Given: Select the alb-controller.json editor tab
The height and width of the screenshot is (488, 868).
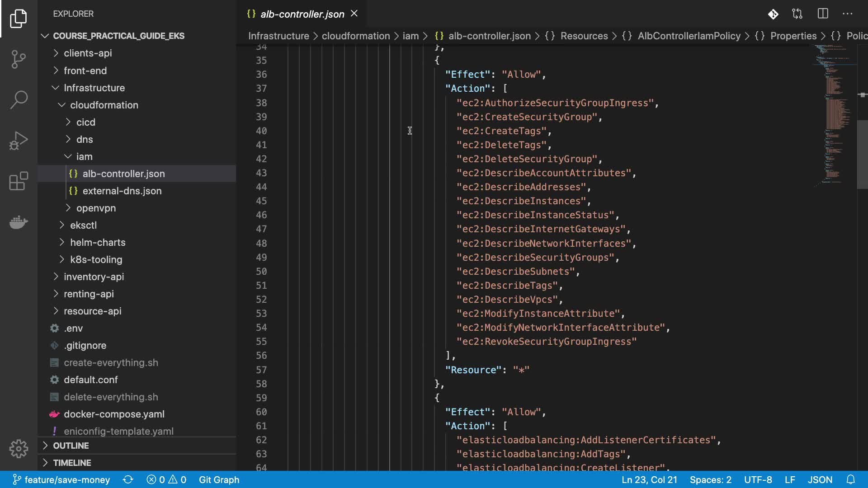Looking at the screenshot, I should (x=302, y=14).
